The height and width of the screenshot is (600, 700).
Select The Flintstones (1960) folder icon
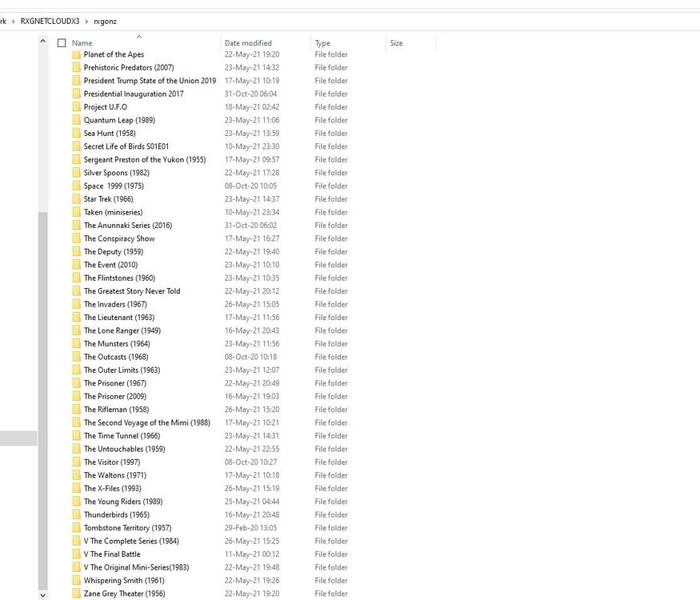tap(77, 278)
